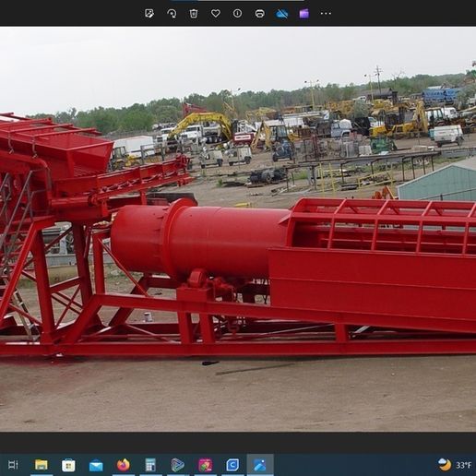
Task: Click the OneDrive cloud icon
Action: (282, 14)
